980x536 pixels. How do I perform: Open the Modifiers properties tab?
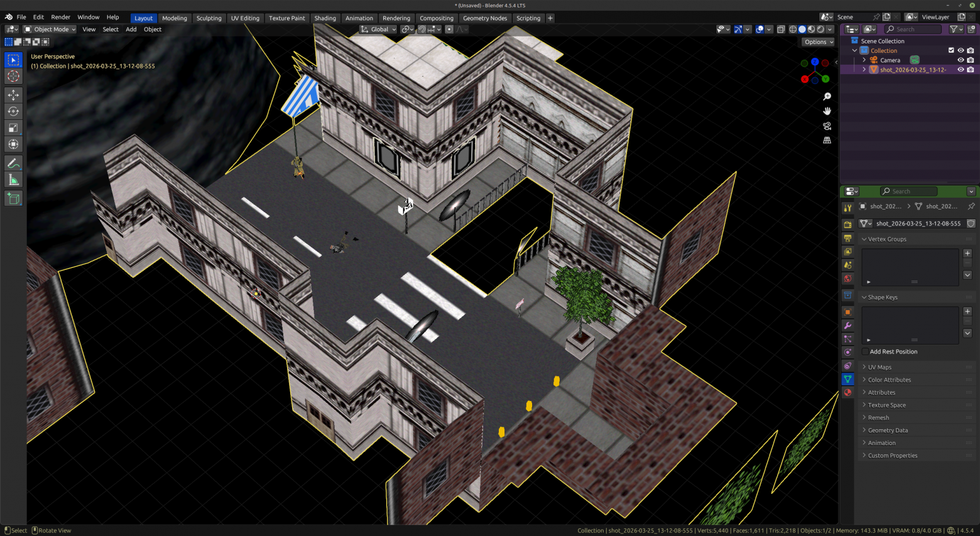847,326
